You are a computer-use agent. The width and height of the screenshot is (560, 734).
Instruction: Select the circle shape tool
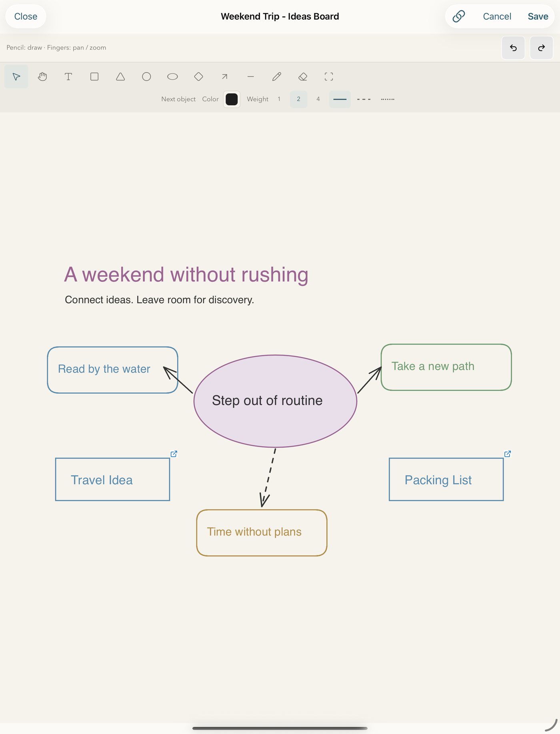[146, 76]
